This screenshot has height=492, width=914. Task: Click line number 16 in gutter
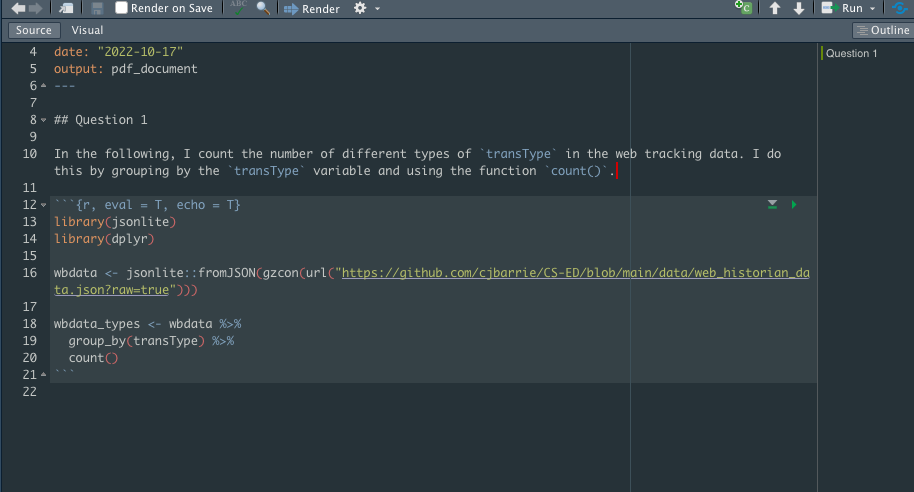click(30, 273)
